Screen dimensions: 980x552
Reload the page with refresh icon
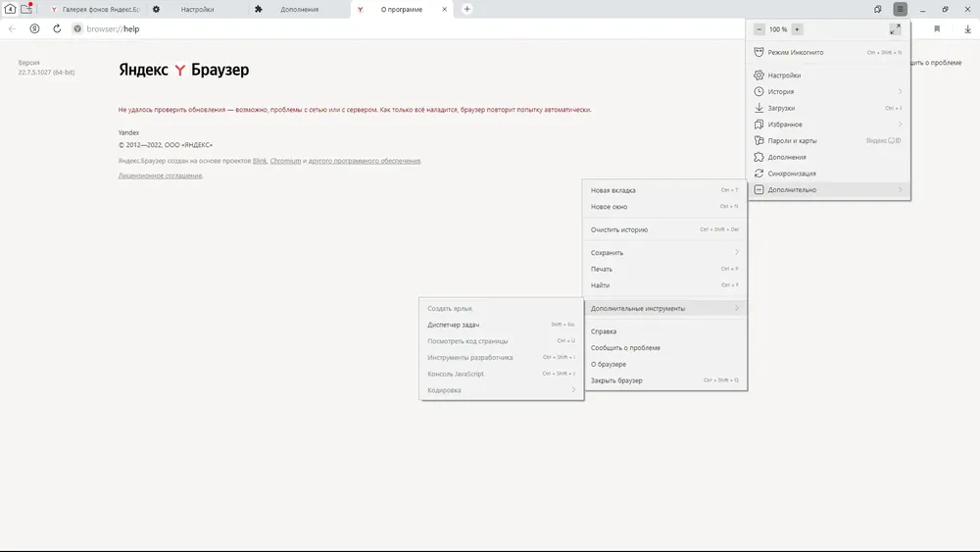[x=57, y=28]
